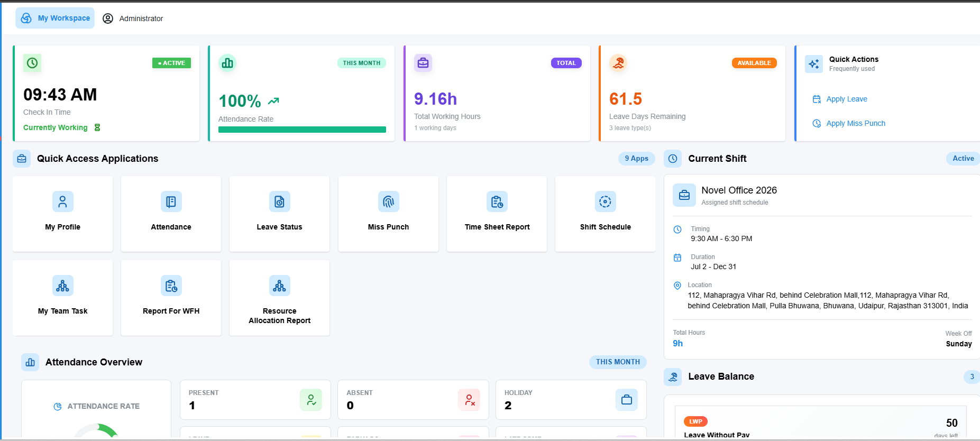Click the 9 Apps badge
Viewport: 980px width, 441px height.
[x=637, y=158]
